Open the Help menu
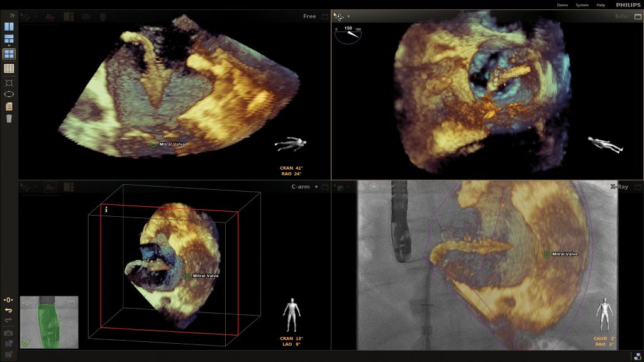The width and height of the screenshot is (644, 362). (601, 5)
